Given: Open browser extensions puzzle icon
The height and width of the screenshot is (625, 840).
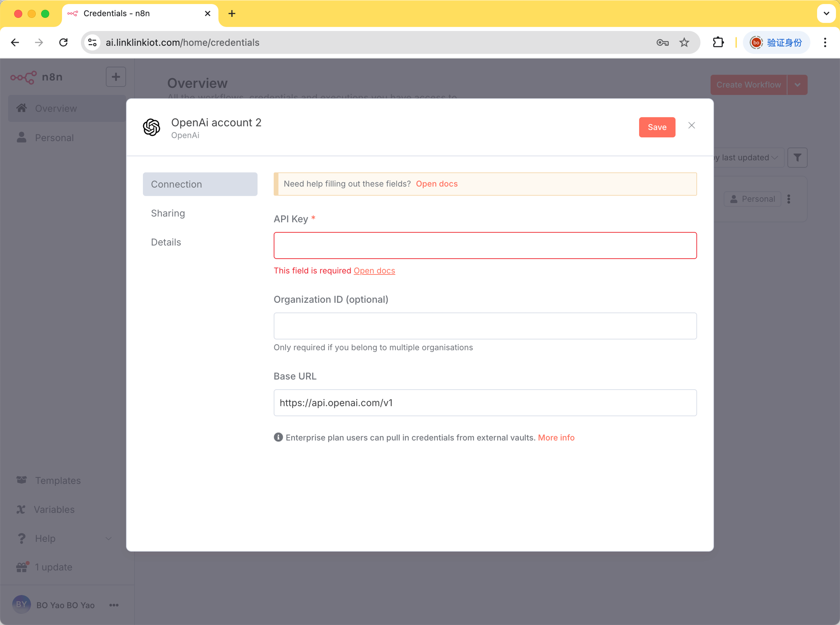Looking at the screenshot, I should pos(718,42).
